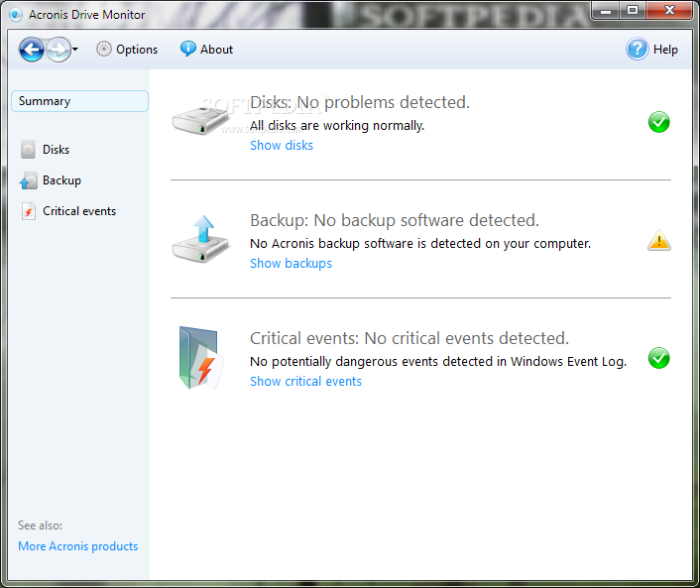
Task: Select the Summary sidebar item
Action: tap(80, 101)
